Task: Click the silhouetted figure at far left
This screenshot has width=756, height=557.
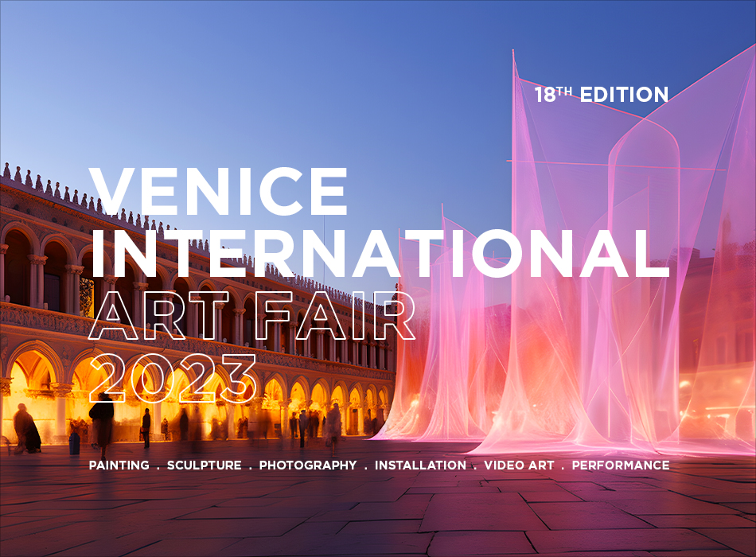Action: [24, 426]
